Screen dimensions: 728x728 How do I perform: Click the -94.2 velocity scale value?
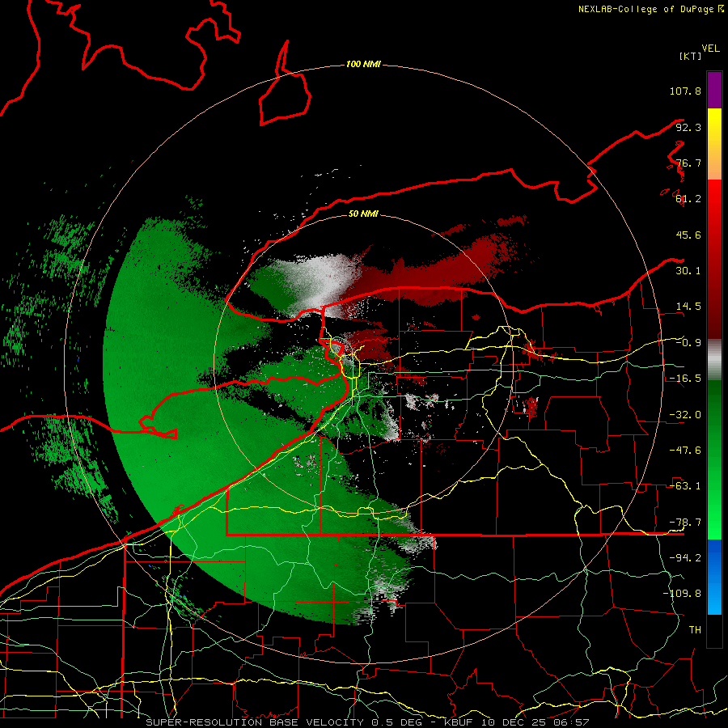[685, 558]
